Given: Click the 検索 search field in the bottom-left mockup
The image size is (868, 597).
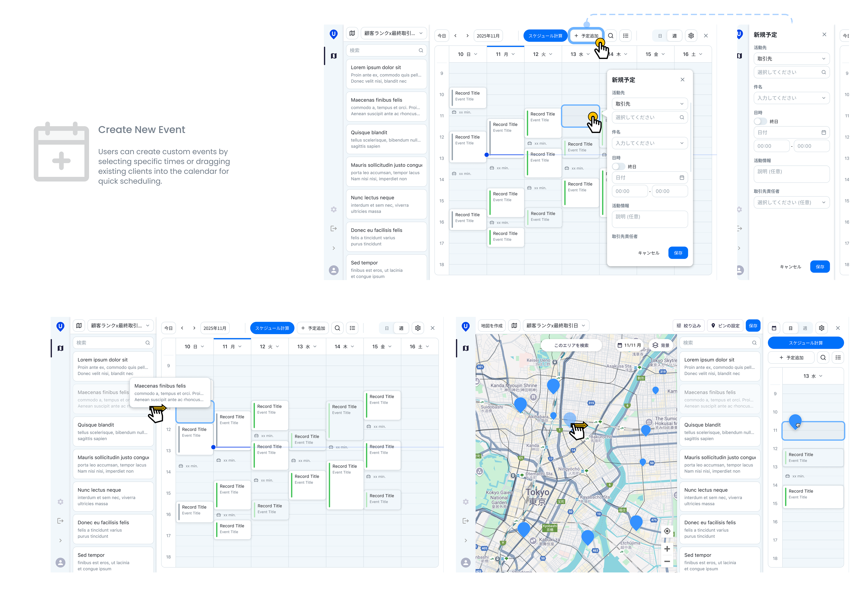Looking at the screenshot, I should (113, 343).
